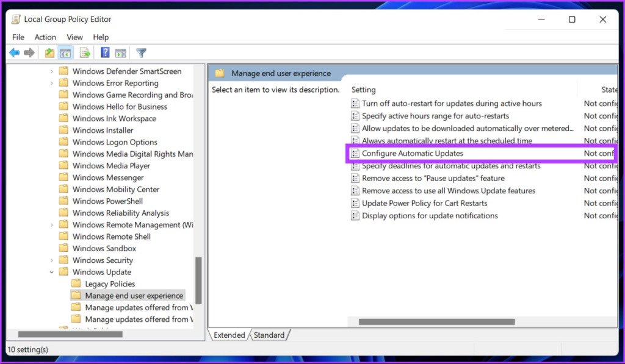Expand the Windows Defender SmartScreen node
This screenshot has width=625, height=364.
pos(52,71)
